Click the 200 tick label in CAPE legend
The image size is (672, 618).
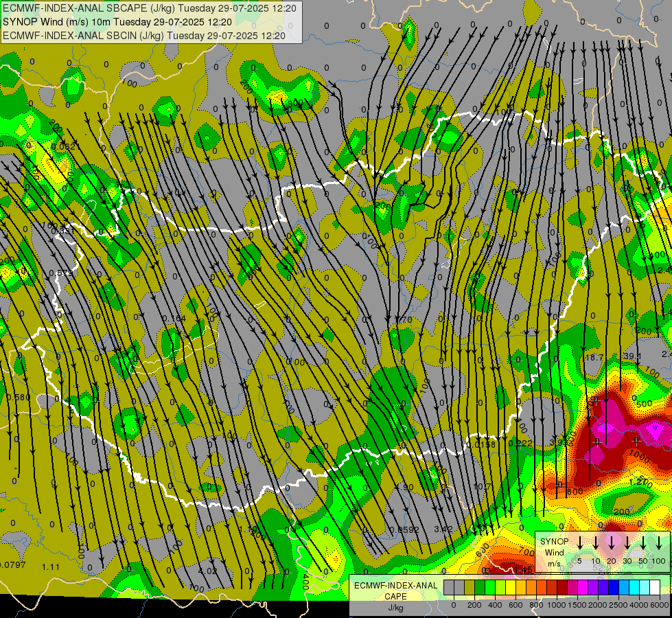point(474,605)
